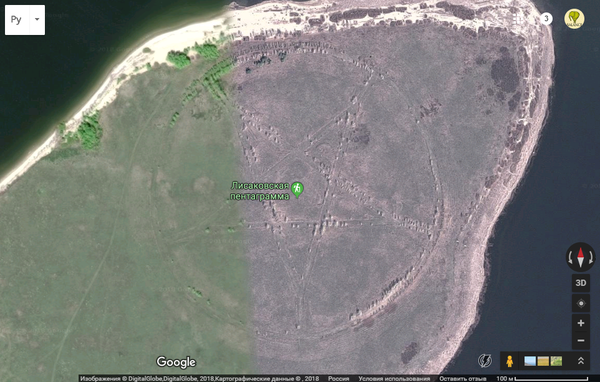This screenshot has width=600, height=382.
Task: Click the imagery copyright text 'Изображения © DigitalGlobe'
Action: click(121, 379)
